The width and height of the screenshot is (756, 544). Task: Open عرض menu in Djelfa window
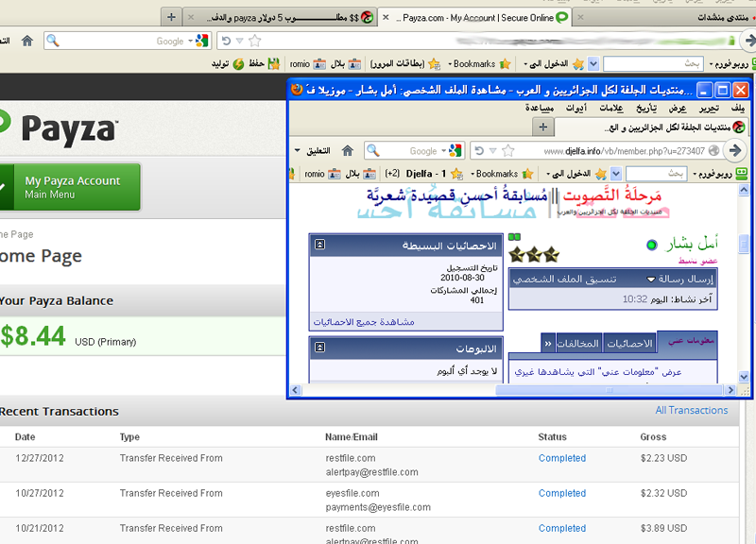click(678, 108)
